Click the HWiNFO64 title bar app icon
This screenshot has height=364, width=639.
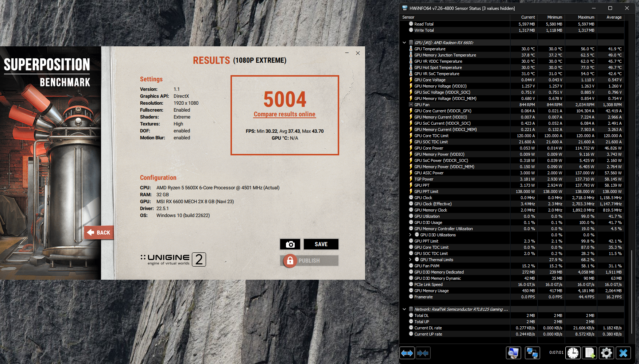(x=405, y=8)
